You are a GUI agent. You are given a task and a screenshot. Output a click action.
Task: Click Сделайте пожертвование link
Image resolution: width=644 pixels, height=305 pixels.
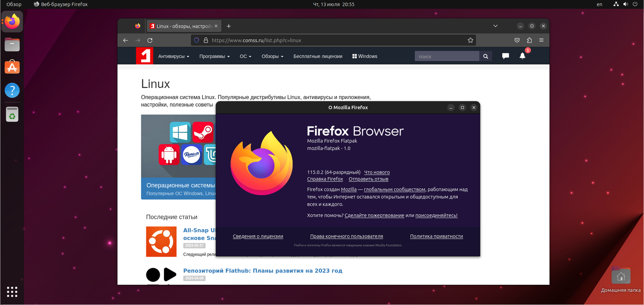point(374,215)
